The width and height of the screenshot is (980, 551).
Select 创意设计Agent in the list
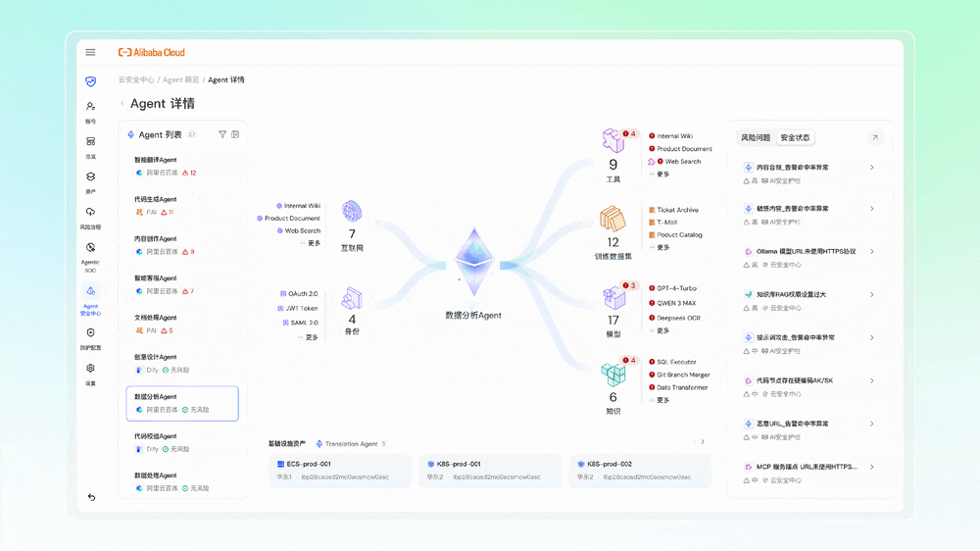[x=182, y=364]
